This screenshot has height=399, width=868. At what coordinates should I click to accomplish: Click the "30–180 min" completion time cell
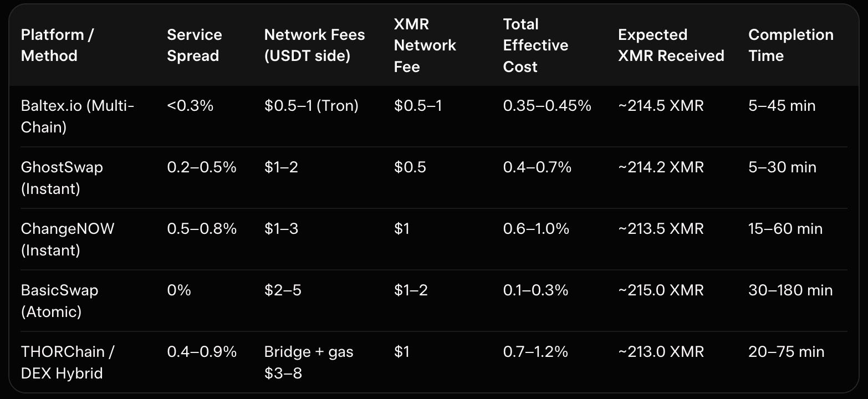pyautogui.click(x=790, y=290)
